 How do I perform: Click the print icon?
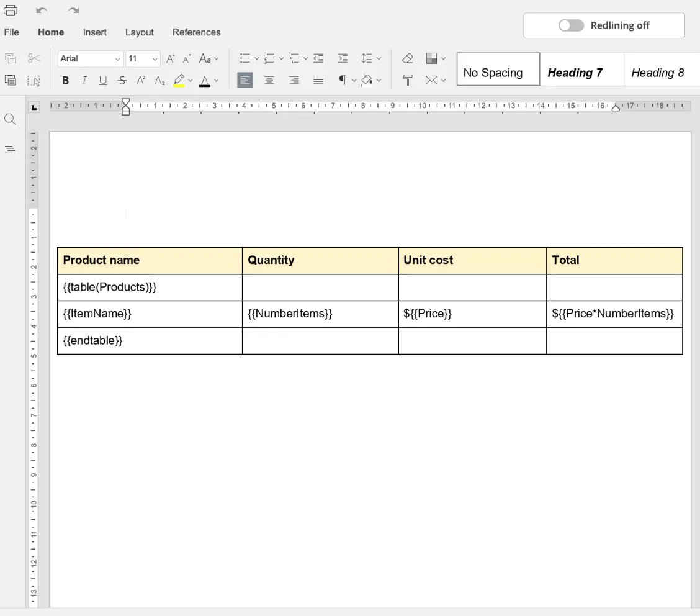(10, 9)
